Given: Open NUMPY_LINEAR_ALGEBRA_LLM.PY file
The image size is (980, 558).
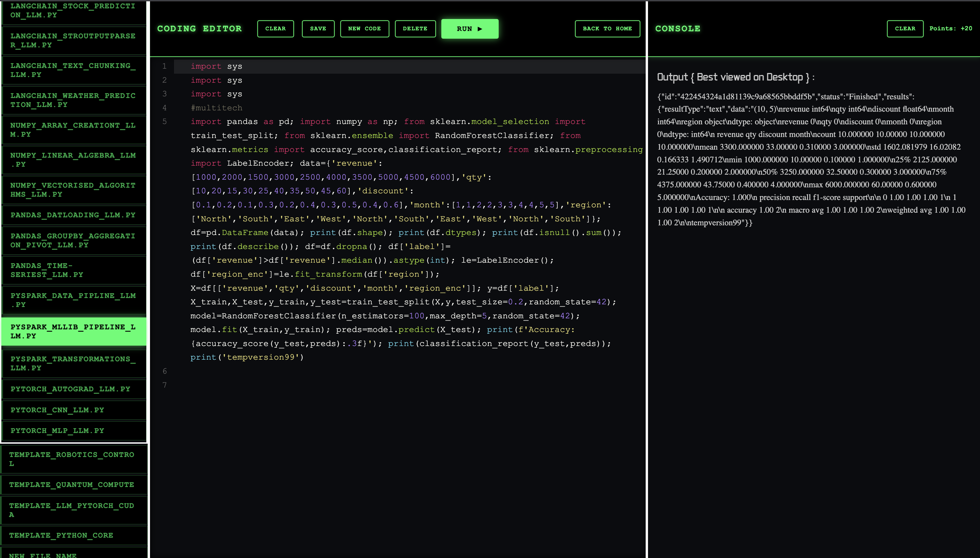Looking at the screenshot, I should pyautogui.click(x=74, y=160).
